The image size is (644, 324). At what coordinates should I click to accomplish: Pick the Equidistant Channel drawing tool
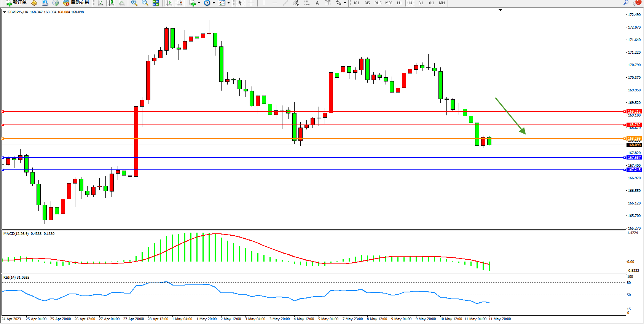coord(296,3)
